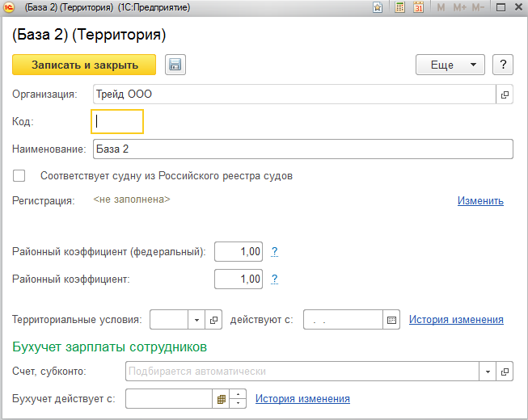528x420 pixels.
Task: Expand the Территориальные условия dropdown
Action: 197,320
